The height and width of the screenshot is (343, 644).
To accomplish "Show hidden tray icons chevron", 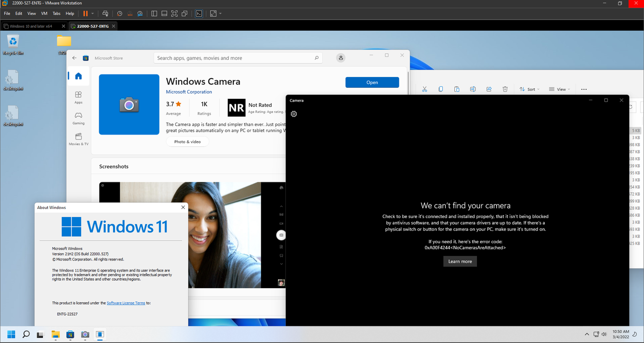I will (587, 334).
